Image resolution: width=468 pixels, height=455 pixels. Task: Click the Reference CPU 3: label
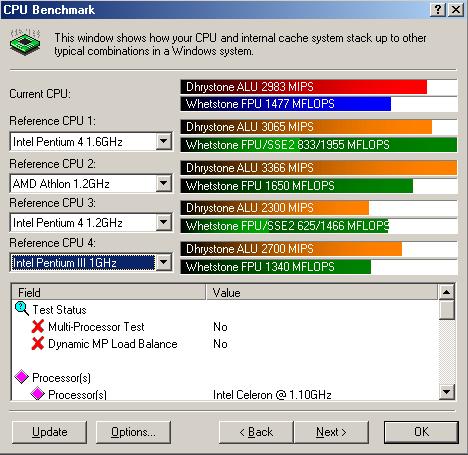tap(52, 202)
